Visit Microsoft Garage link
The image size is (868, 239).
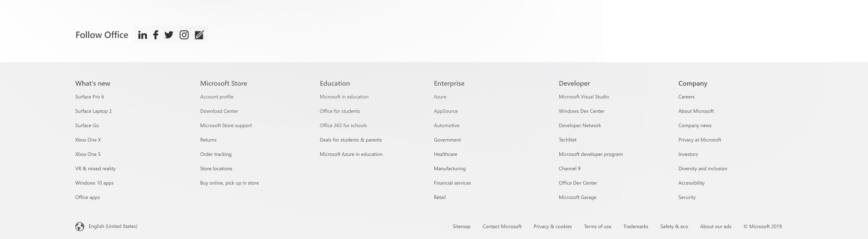point(578,197)
